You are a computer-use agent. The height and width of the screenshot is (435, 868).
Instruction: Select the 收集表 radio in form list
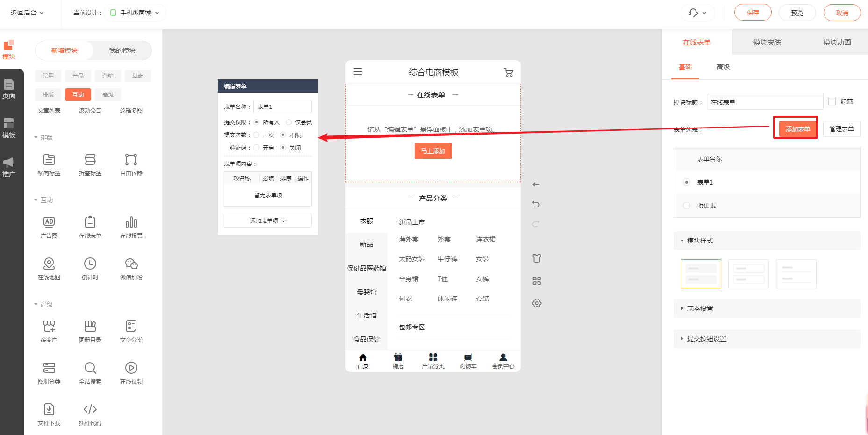[687, 206]
